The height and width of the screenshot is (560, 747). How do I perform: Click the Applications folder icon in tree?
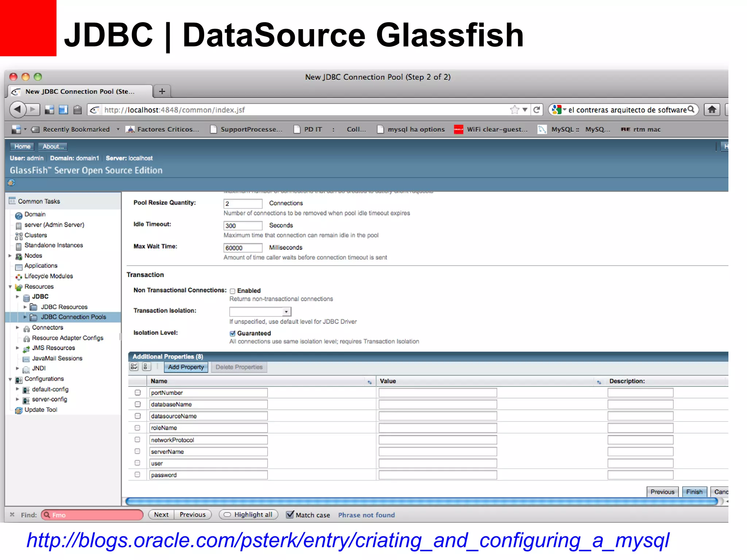coord(19,267)
